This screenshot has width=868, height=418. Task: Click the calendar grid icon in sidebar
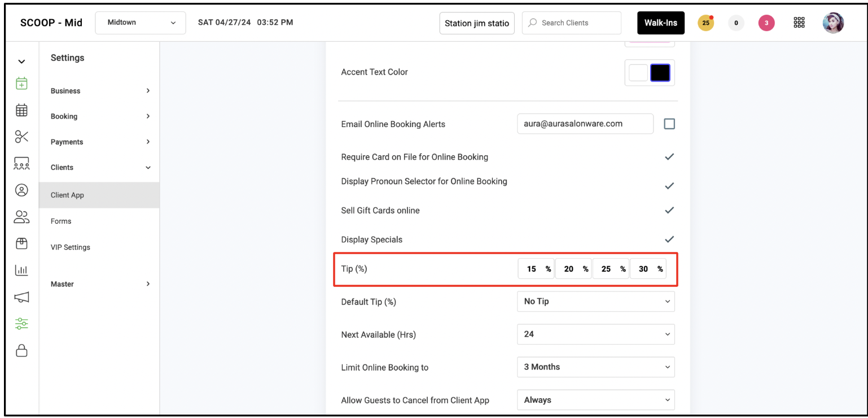coord(21,110)
